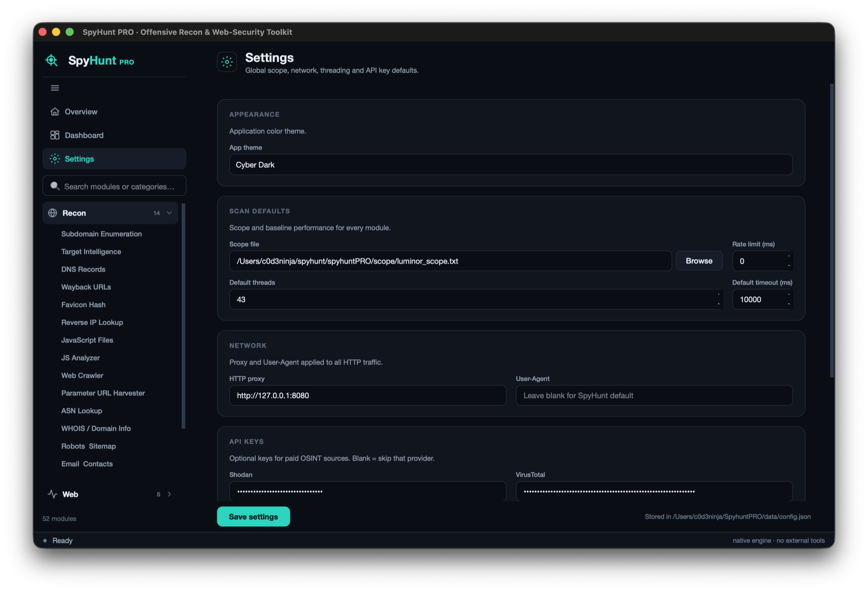Image resolution: width=868 pixels, height=592 pixels.
Task: Click the VirusTotal API key field
Action: click(x=654, y=491)
